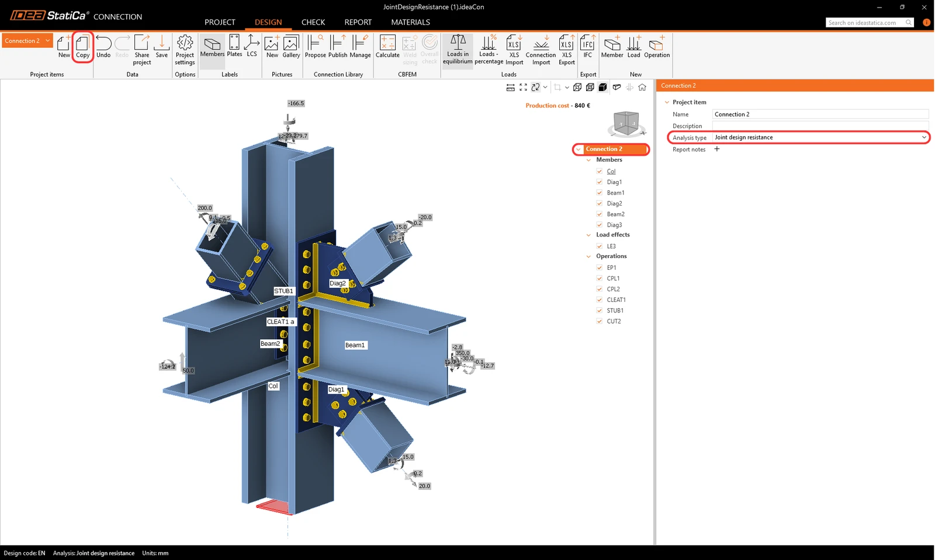The width and height of the screenshot is (935, 560).
Task: Click the Production cost label
Action: click(x=547, y=106)
